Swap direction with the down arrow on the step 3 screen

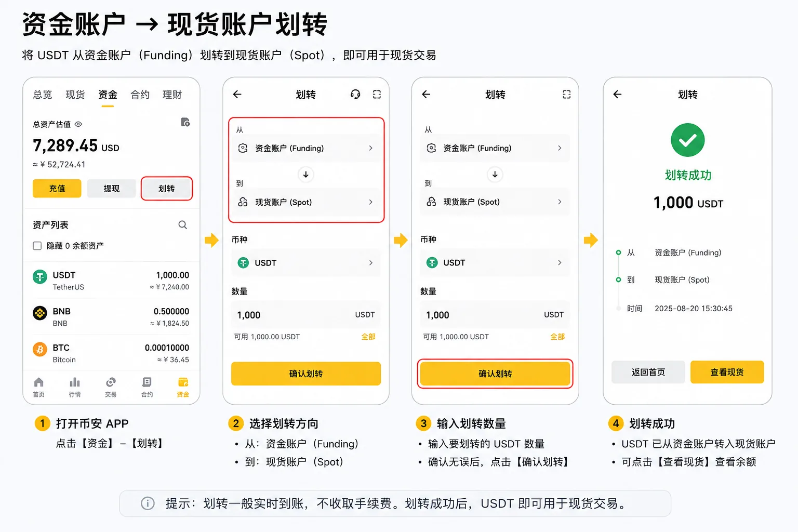tap(495, 175)
